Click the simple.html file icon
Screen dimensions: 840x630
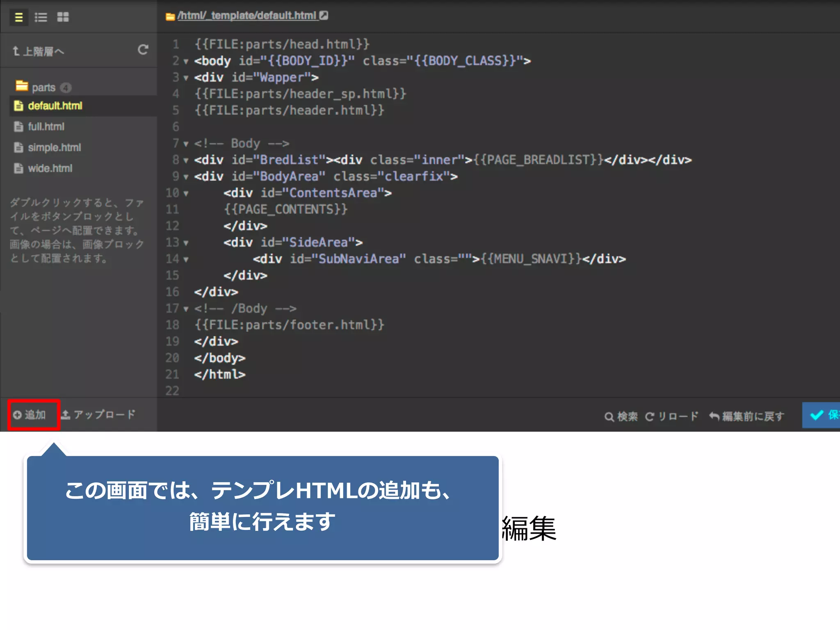(18, 148)
